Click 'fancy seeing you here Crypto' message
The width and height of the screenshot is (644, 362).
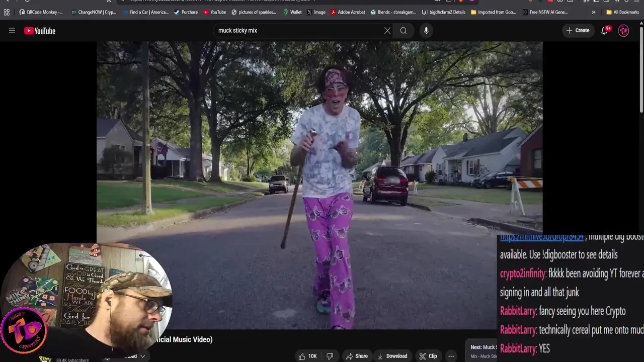[x=582, y=311]
